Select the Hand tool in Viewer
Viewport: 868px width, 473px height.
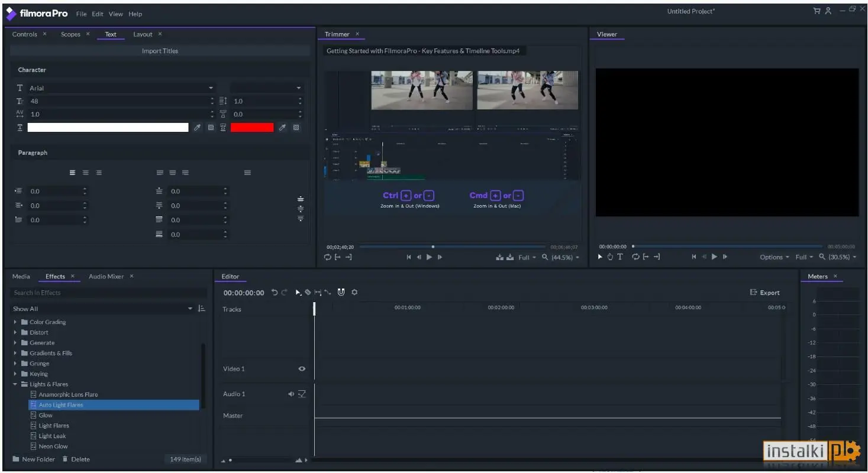pos(610,257)
